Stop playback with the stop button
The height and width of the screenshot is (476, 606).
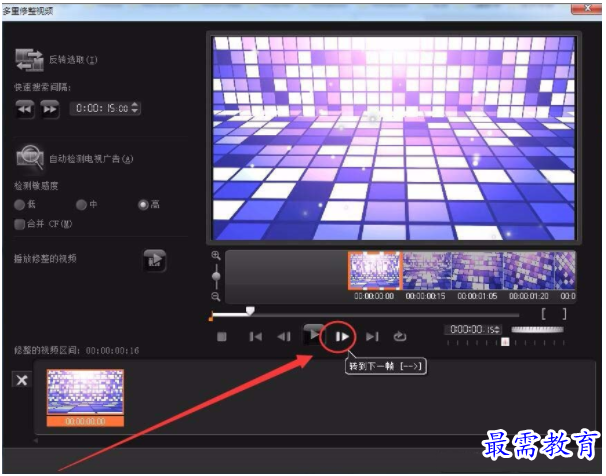tap(222, 337)
